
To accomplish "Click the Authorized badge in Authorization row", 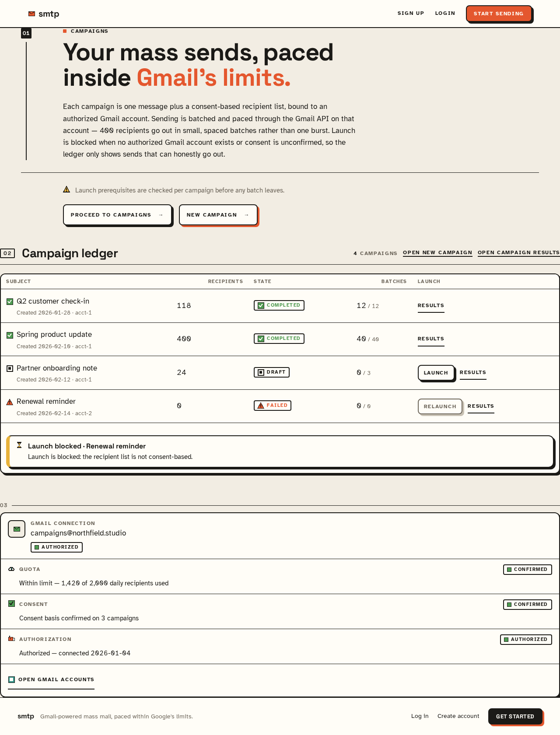I will pyautogui.click(x=526, y=640).
